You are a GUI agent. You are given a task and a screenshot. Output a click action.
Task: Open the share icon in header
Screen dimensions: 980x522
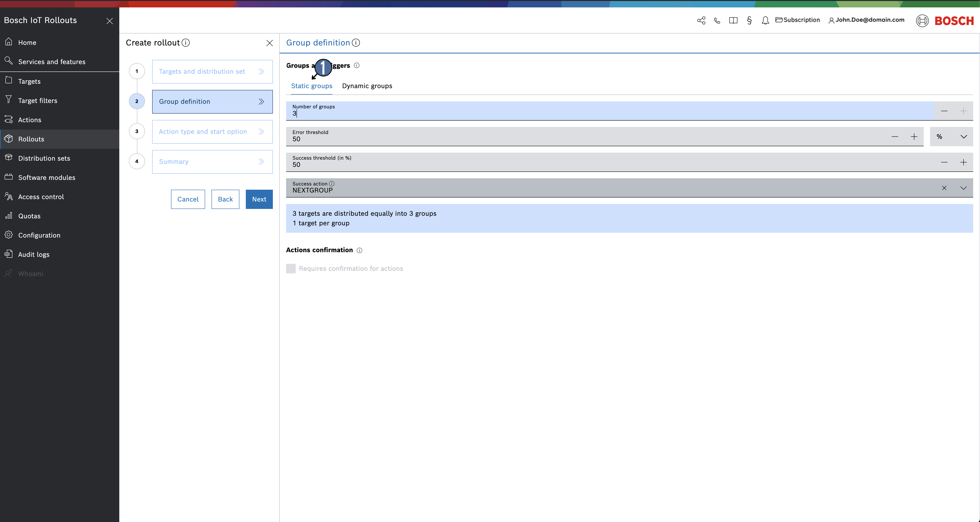tap(701, 20)
